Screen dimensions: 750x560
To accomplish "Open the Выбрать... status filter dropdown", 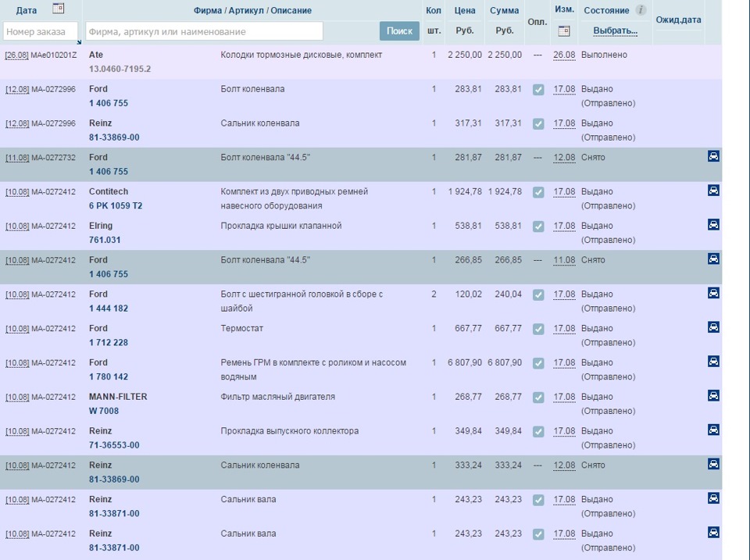I will coord(615,31).
